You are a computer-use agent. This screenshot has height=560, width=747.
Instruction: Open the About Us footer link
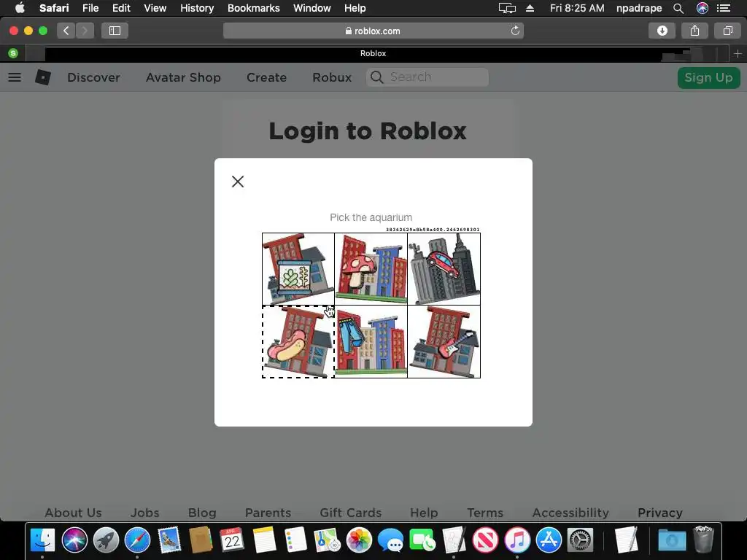click(74, 513)
